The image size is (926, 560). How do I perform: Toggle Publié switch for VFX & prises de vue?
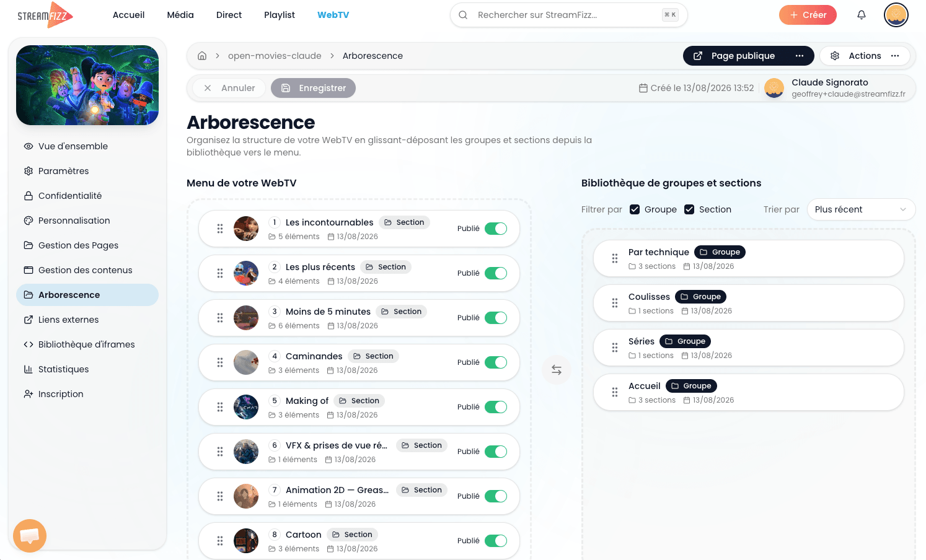tap(496, 452)
